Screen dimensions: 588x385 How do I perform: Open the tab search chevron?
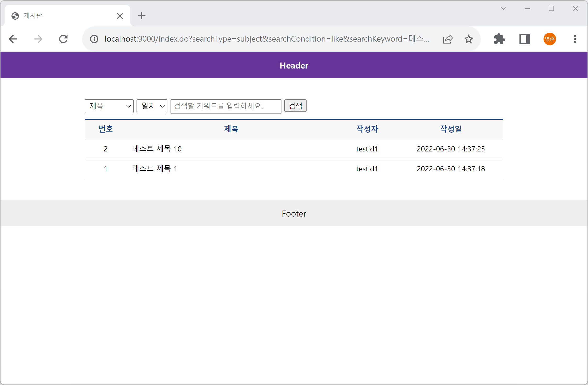tap(503, 9)
